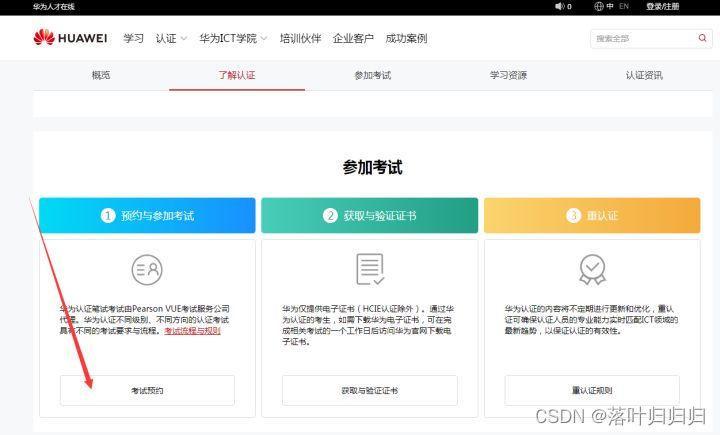Click the electronic certificate description text
This screenshot has height=435, width=720.
(368, 325)
